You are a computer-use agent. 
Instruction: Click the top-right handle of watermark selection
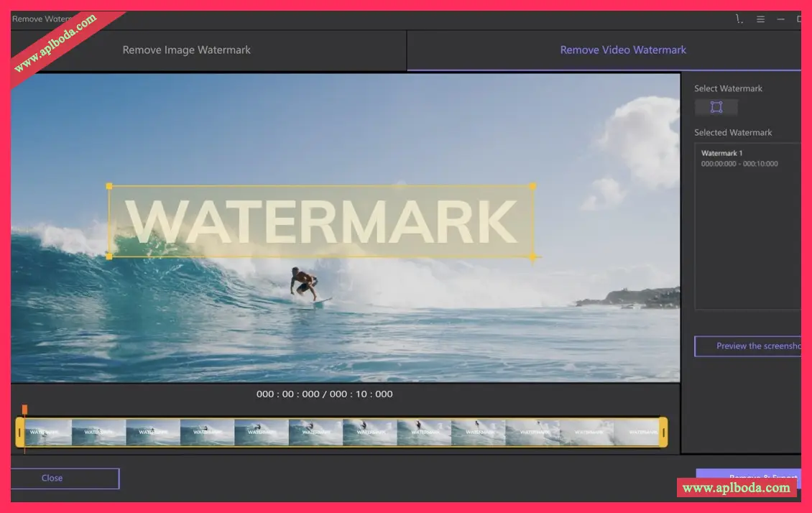click(532, 186)
